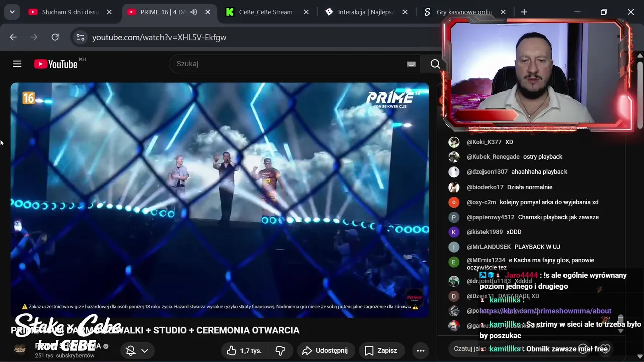This screenshot has height=362, width=644.
Task: Open the on-screen keyboard in search box
Action: 411,64
